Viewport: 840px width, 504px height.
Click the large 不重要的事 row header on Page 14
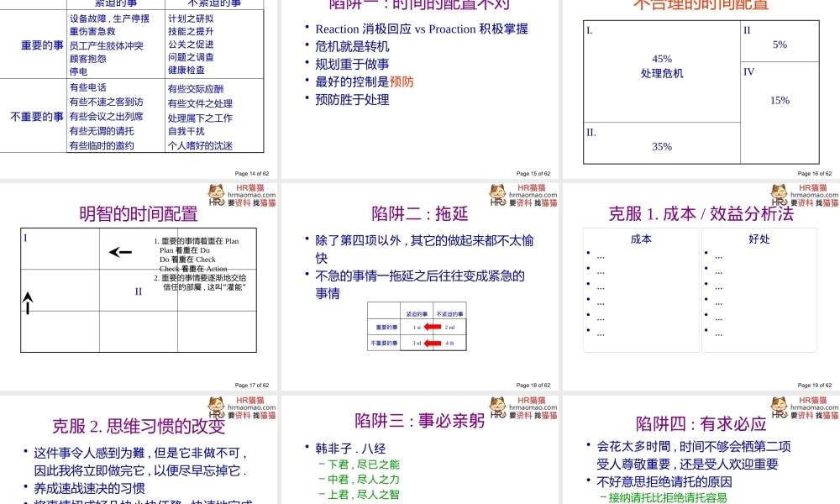pos(37,117)
